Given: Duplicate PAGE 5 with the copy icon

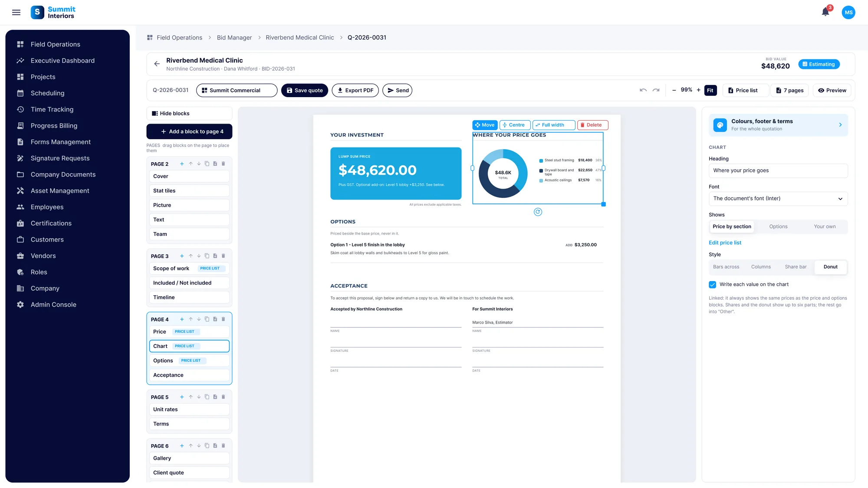Looking at the screenshot, I should [207, 397].
